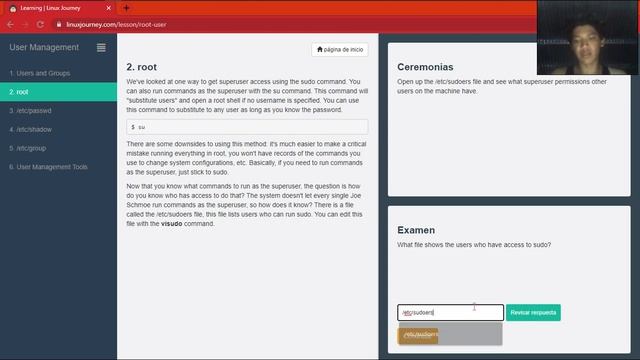The height and width of the screenshot is (360, 640).
Task: Click the Ceremonias heading
Action: 425,67
